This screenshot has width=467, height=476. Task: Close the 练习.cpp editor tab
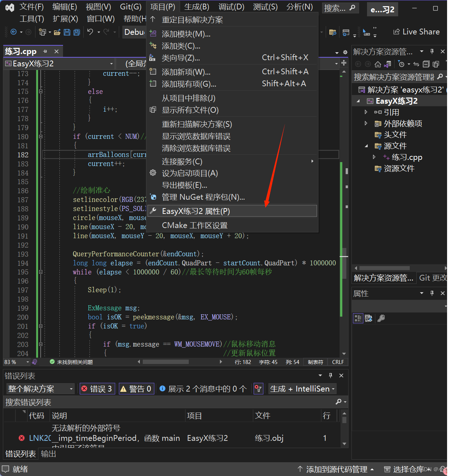(56, 51)
